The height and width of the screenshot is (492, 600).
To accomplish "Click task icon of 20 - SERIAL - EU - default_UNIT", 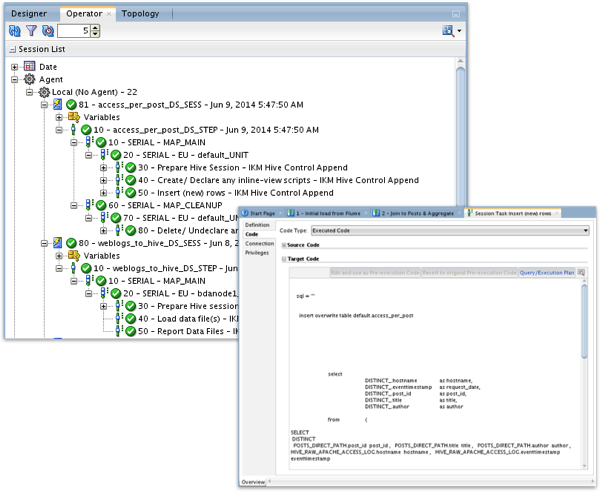I will (104, 155).
